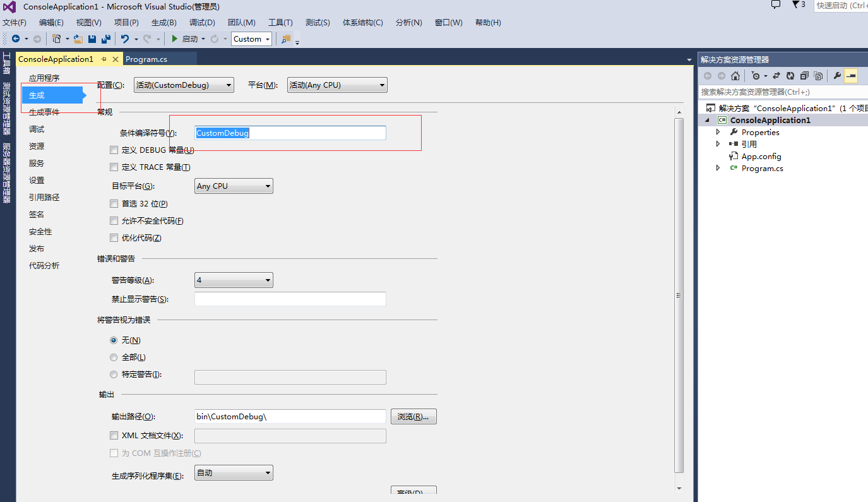The image size is (868, 502).
Task: Select the 签名 Signing settings page
Action: pyautogui.click(x=37, y=215)
